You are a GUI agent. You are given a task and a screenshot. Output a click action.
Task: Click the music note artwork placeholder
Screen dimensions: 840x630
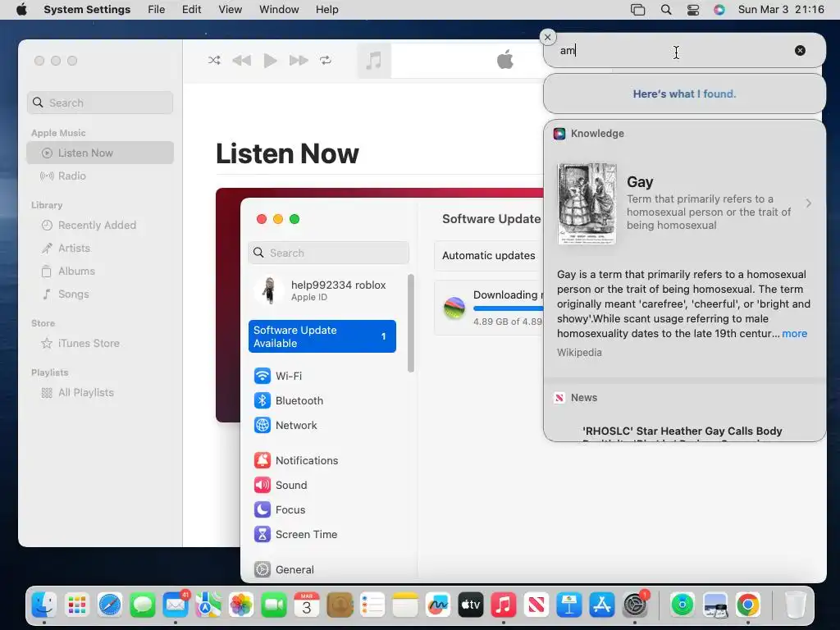pyautogui.click(x=373, y=60)
